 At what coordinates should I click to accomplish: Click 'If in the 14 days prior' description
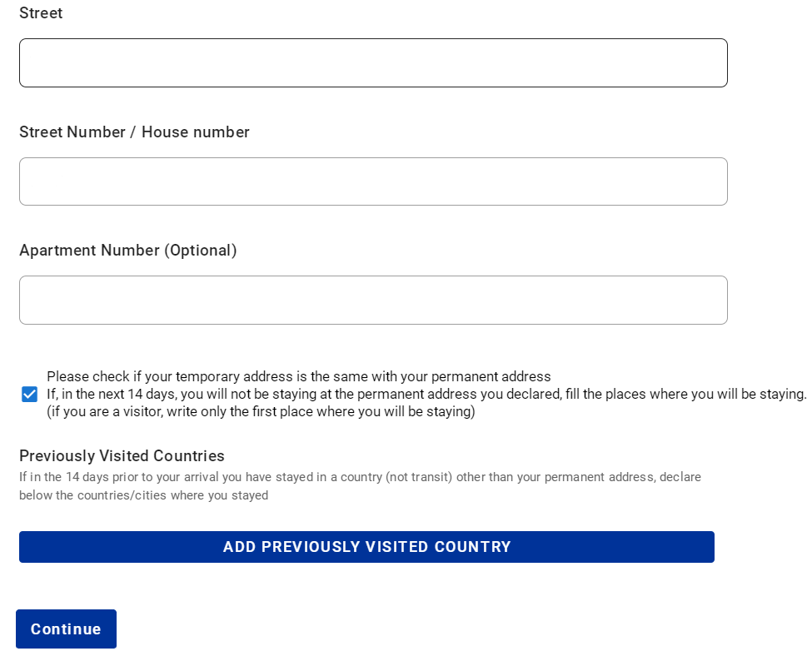coord(361,477)
